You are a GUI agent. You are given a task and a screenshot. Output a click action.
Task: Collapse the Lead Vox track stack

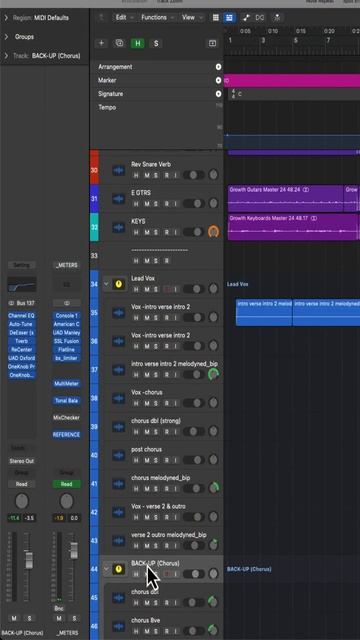pos(107,284)
